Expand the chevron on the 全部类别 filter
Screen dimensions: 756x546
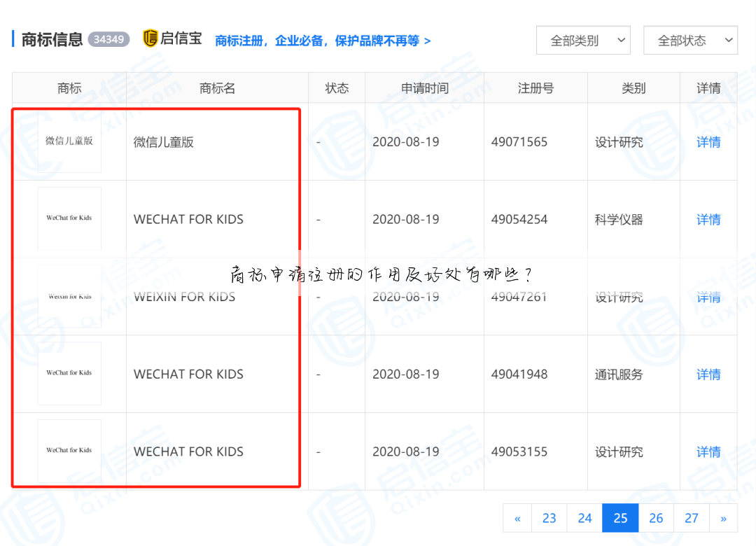tap(622, 40)
